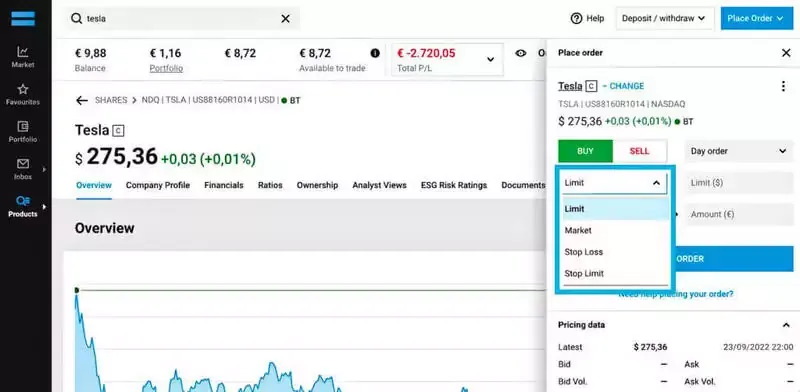
Task: Switch to the Analyst Views tab
Action: pos(379,185)
